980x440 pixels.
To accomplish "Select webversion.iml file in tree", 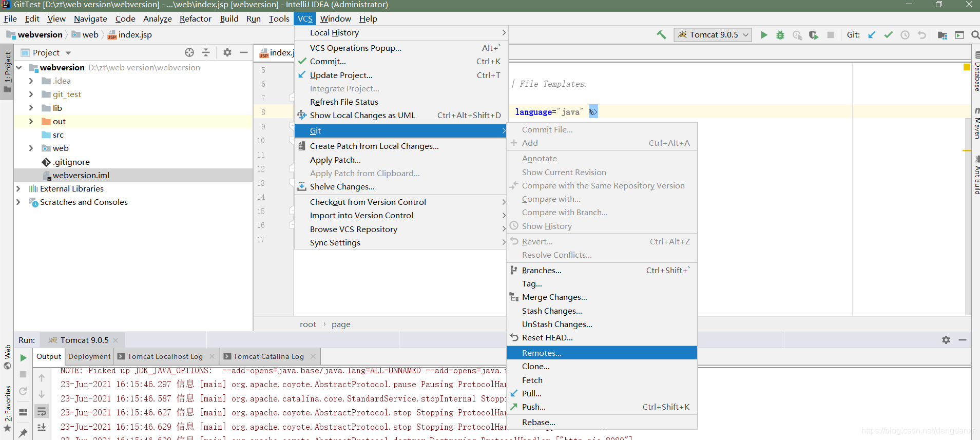I will click(81, 175).
